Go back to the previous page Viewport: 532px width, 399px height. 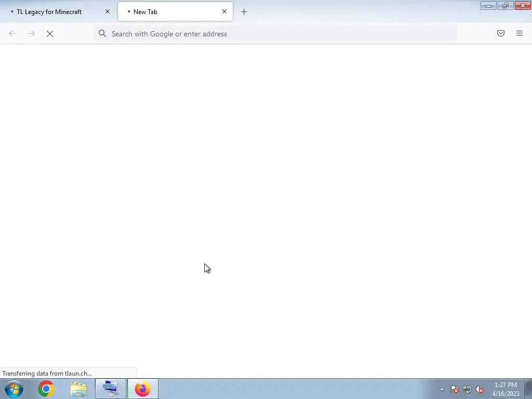point(12,34)
